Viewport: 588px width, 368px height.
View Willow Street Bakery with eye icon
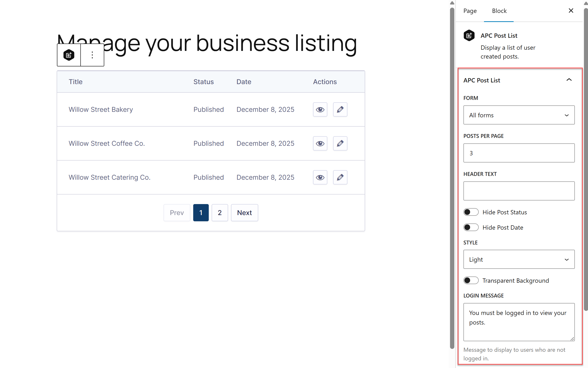coord(320,109)
